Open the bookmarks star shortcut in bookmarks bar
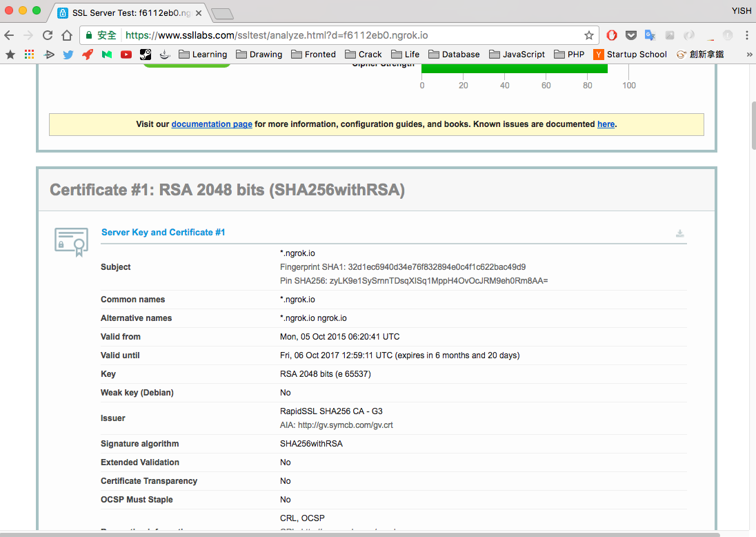 click(10, 55)
